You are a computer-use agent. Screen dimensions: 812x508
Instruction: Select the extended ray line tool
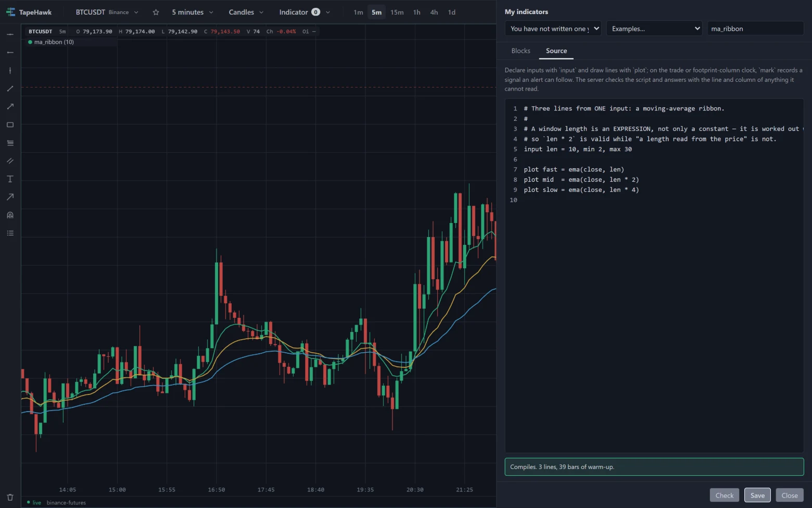[x=10, y=107]
